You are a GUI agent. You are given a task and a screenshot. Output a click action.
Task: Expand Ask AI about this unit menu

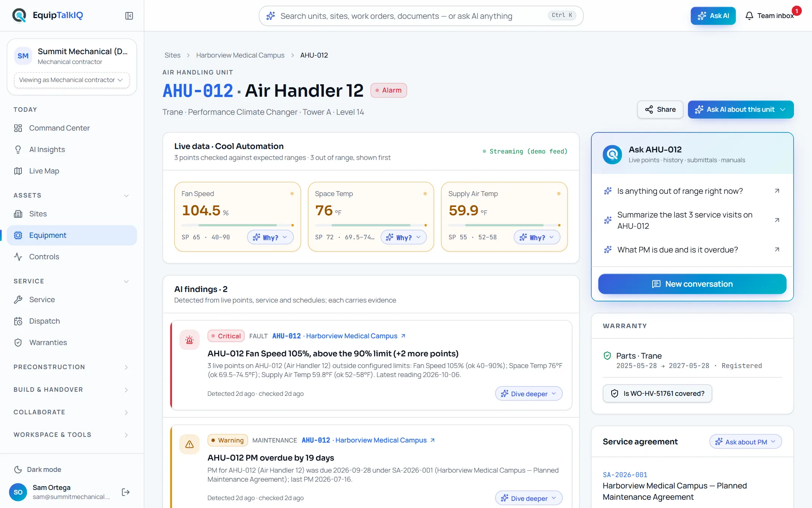click(x=741, y=110)
